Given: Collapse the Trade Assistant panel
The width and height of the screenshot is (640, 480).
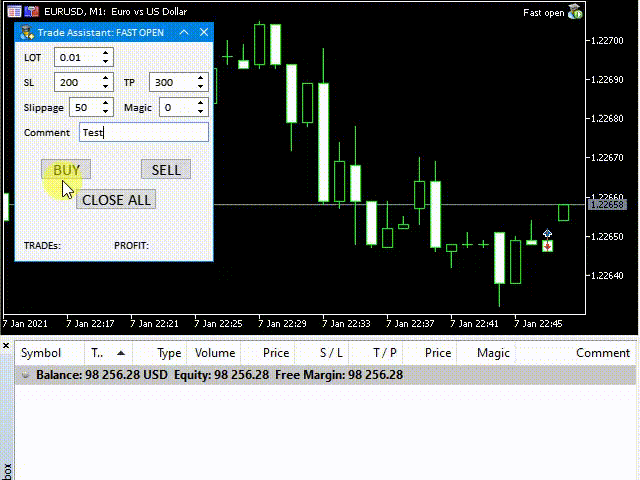Looking at the screenshot, I should 184,33.
